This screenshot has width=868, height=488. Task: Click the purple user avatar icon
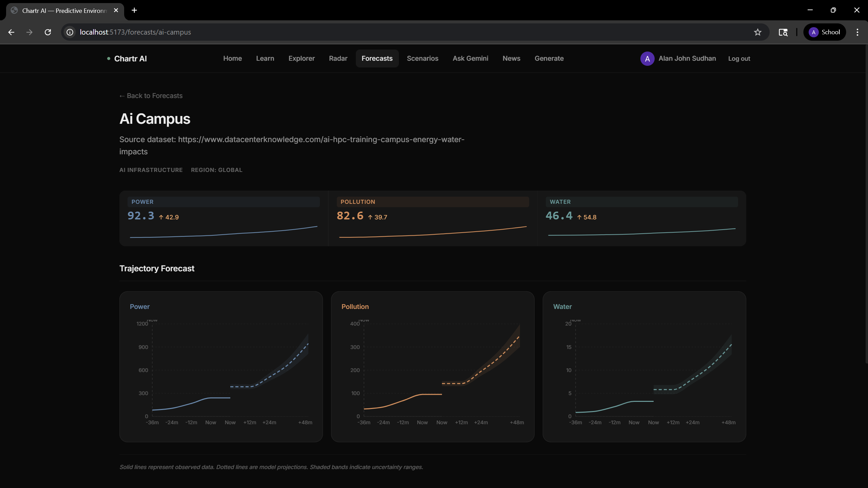[647, 59]
